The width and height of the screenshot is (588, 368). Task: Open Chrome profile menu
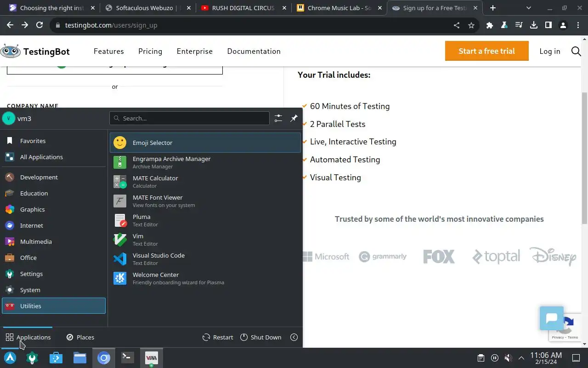pyautogui.click(x=563, y=25)
